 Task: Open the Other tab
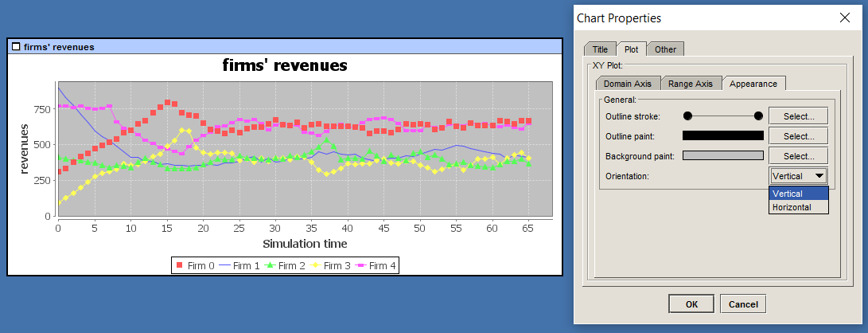click(665, 49)
